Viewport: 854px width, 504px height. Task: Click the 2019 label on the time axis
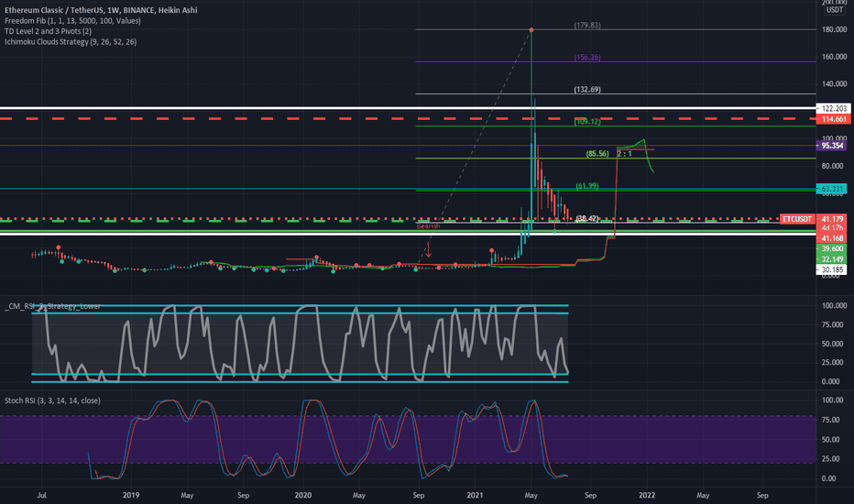click(131, 495)
